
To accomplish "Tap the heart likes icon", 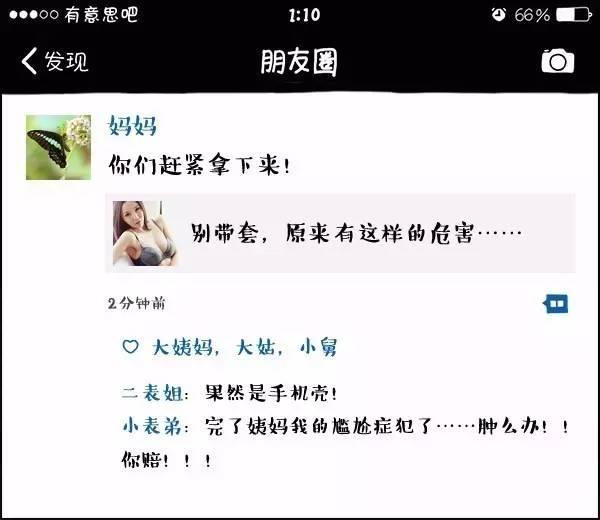I will (130, 347).
